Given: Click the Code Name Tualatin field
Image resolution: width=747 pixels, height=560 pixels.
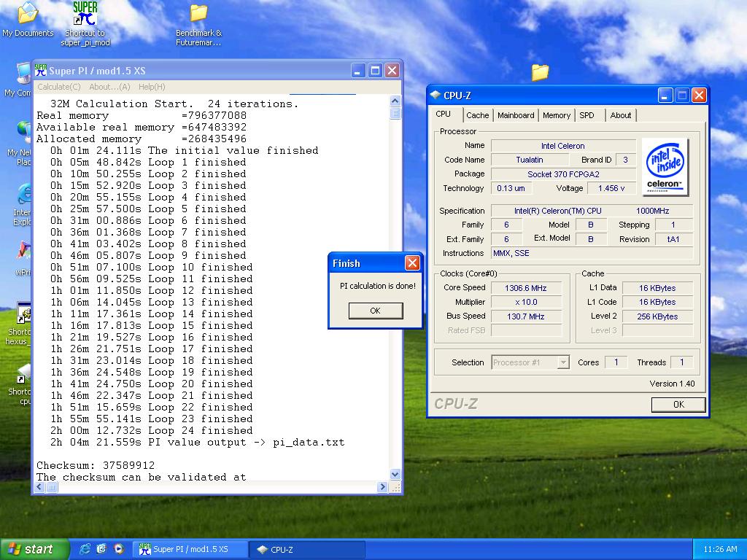Looking at the screenshot, I should point(530,160).
